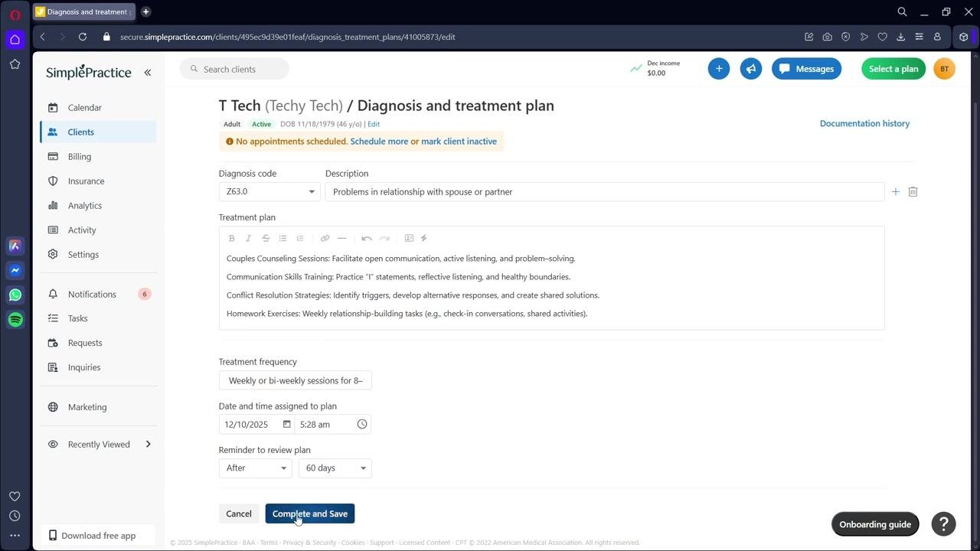Add another diagnosis code row
Viewport: 980px width, 551px height.
(x=896, y=191)
